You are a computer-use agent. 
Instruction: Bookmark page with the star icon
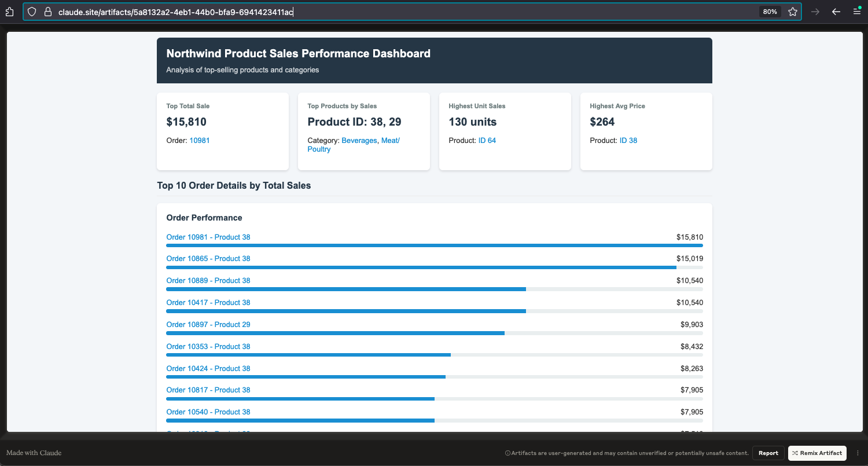coord(793,12)
